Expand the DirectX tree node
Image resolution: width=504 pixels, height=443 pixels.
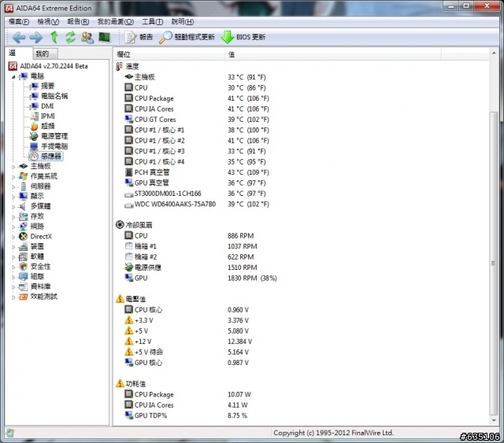coord(13,237)
